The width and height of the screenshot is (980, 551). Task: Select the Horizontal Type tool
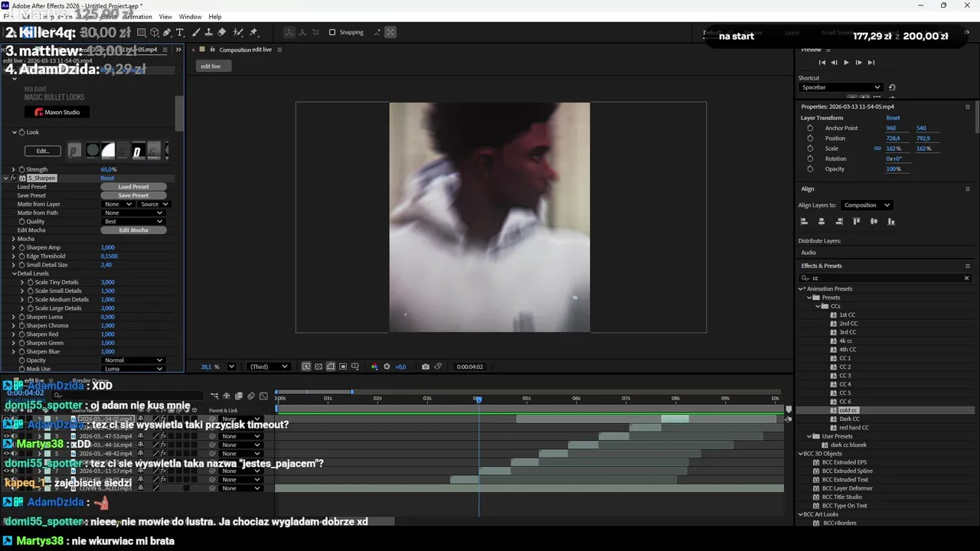[180, 32]
